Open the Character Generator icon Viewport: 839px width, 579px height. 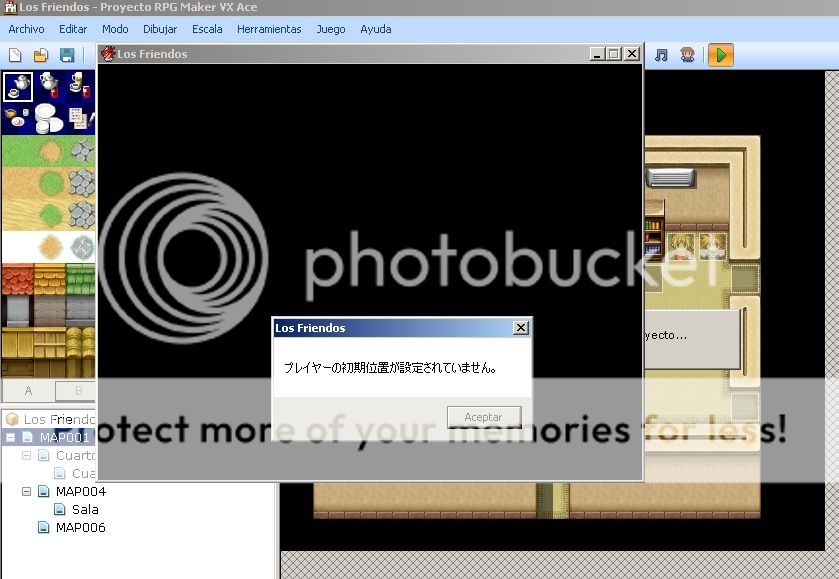click(687, 55)
